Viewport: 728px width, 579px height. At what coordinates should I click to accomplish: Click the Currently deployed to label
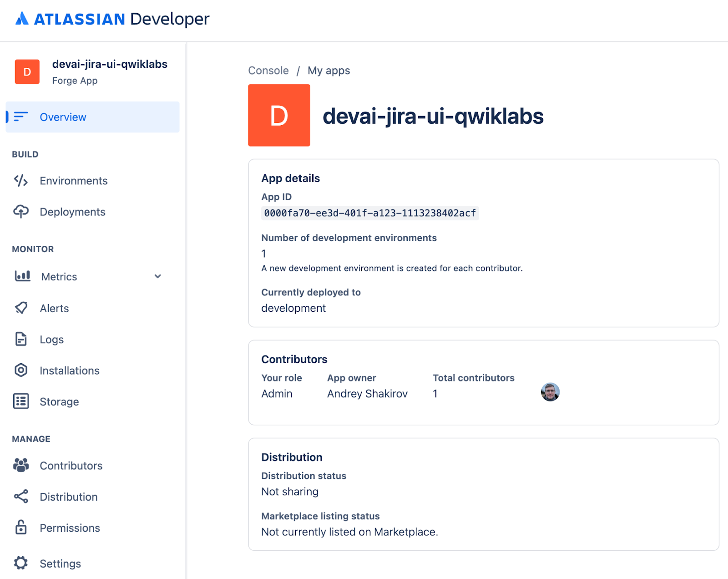coord(311,292)
